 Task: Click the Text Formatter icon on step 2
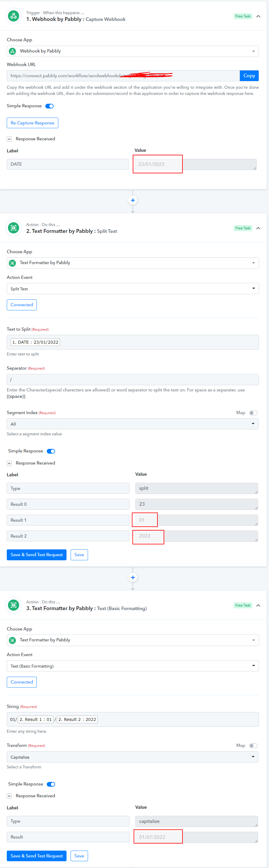[x=14, y=228]
